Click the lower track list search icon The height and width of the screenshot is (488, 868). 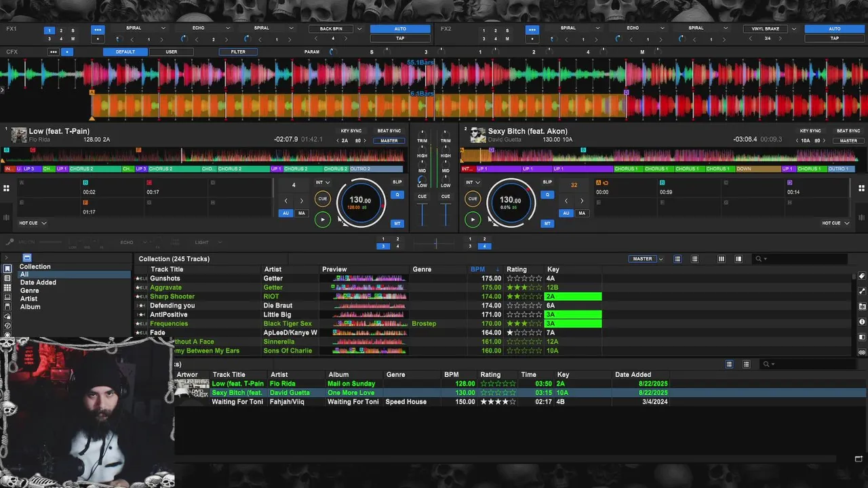766,364
